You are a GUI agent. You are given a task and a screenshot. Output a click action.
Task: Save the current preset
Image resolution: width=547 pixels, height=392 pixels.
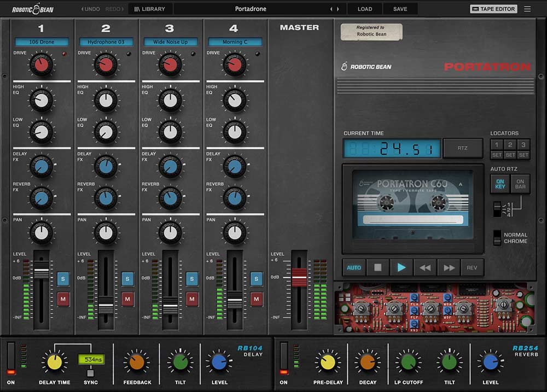coord(400,9)
